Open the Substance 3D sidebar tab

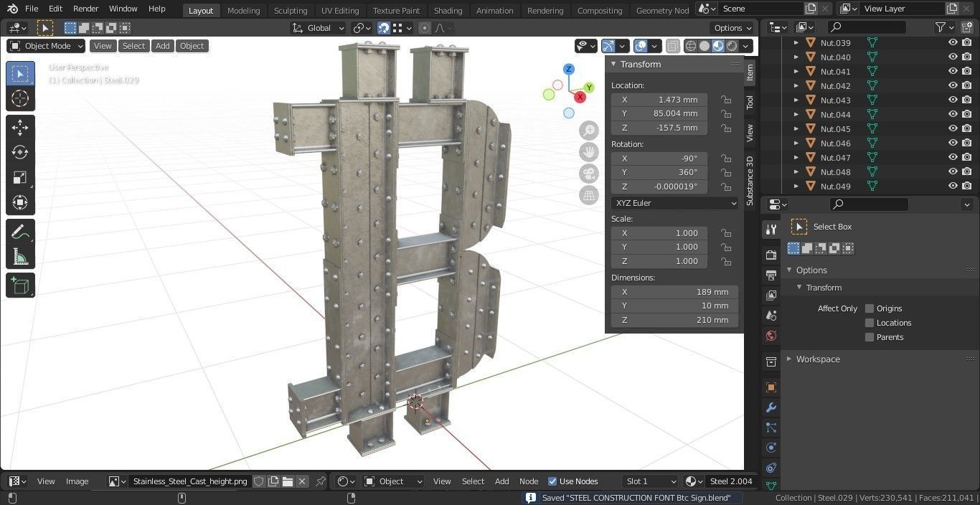[x=750, y=181]
